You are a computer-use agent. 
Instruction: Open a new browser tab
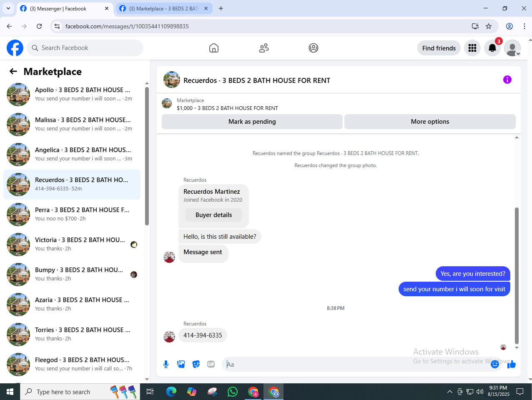(x=221, y=8)
